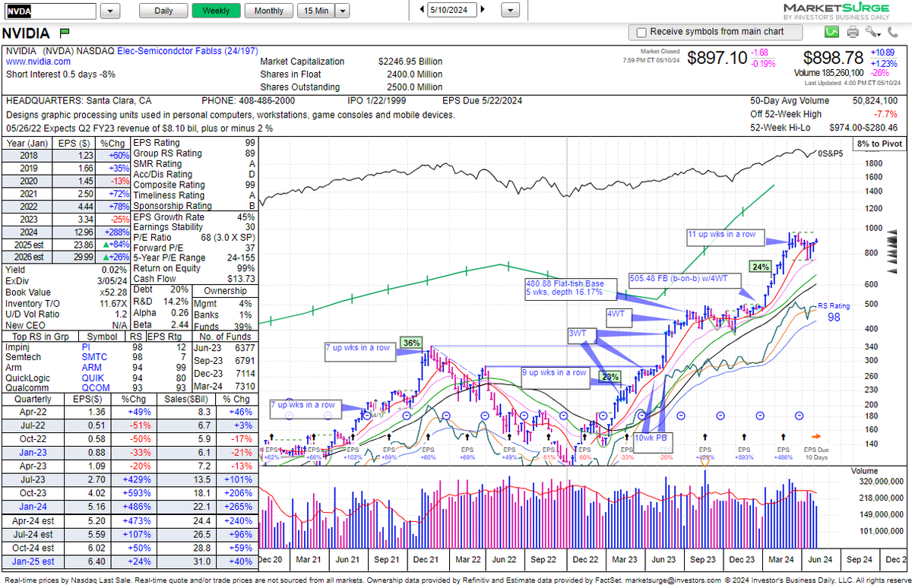Select the '505.48 FB (b-on-b) w/4WT' annotation

tap(684, 280)
